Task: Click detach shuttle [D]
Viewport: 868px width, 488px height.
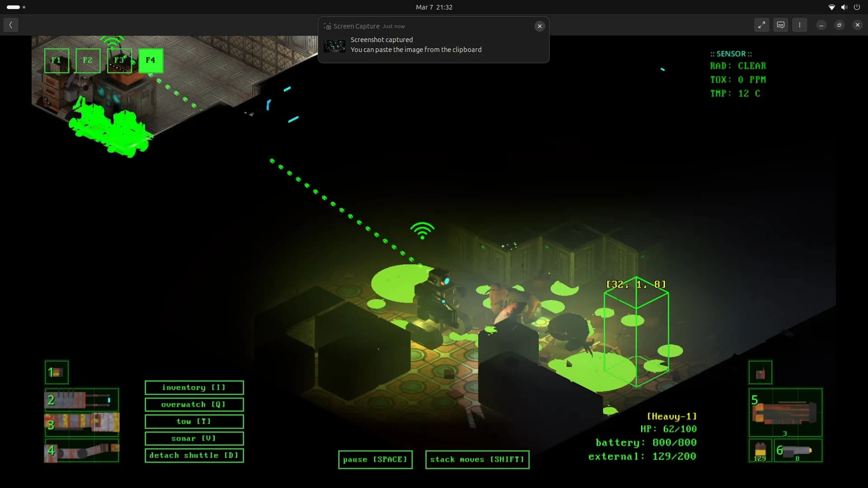Action: click(x=194, y=455)
